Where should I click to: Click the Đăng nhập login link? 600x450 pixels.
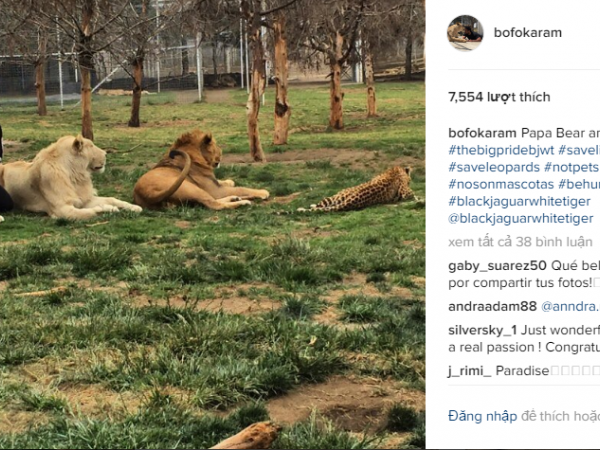483,416
